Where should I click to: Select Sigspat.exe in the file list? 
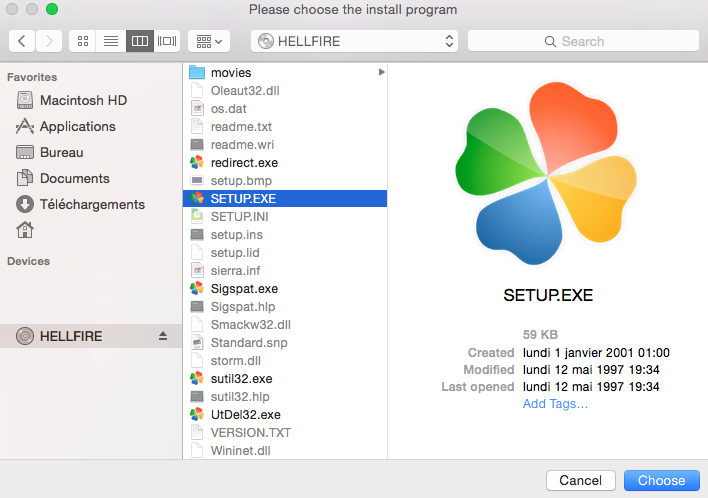pos(285,289)
